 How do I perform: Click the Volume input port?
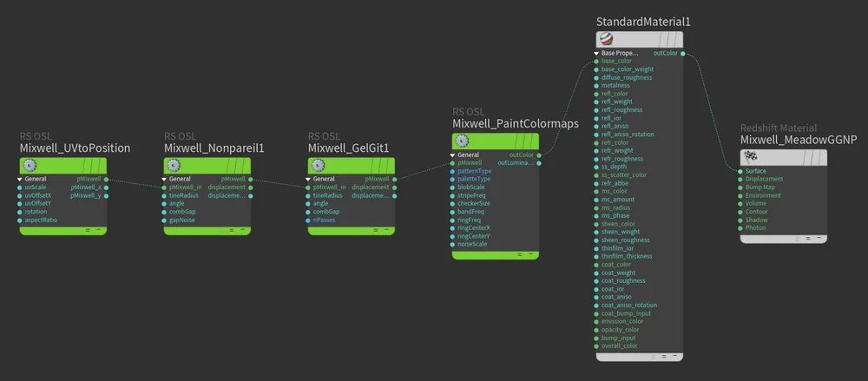pyautogui.click(x=740, y=203)
